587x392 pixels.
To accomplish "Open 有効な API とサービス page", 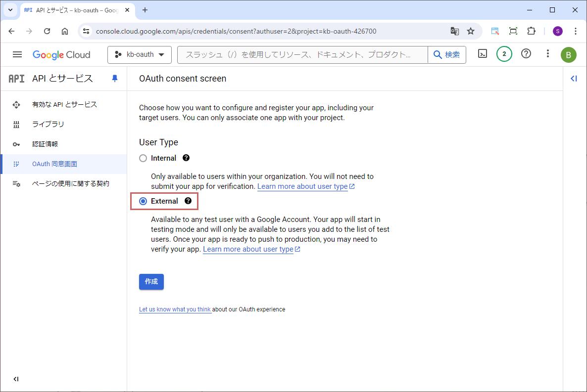I will click(64, 104).
